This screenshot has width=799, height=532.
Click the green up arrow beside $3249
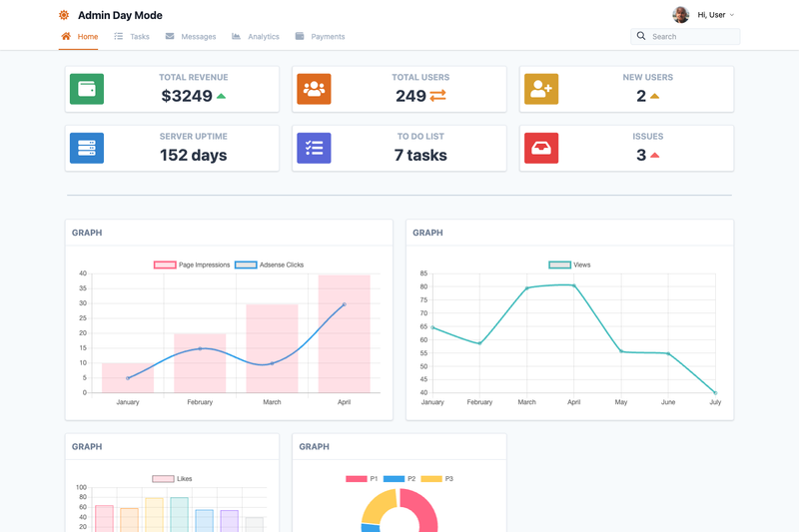click(221, 96)
